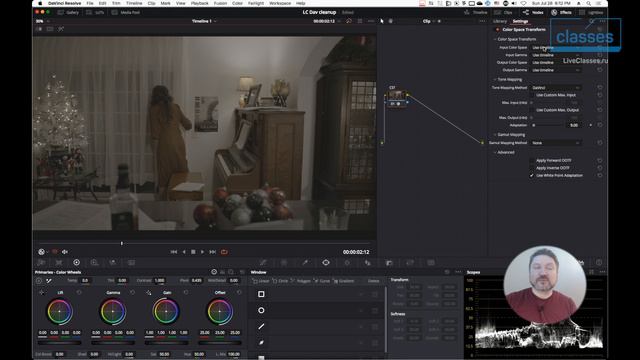640x360 pixels.
Task: Add a square linear window
Action: [x=261, y=294]
